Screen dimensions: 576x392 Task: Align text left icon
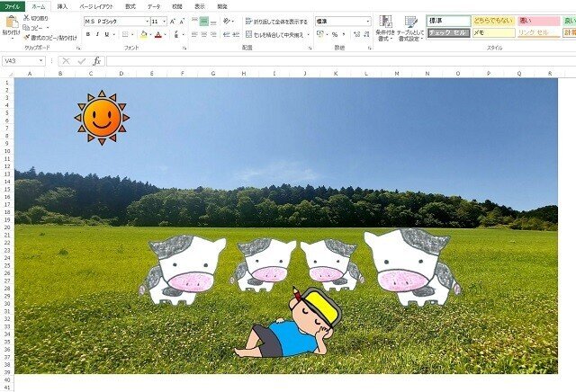click(x=194, y=34)
